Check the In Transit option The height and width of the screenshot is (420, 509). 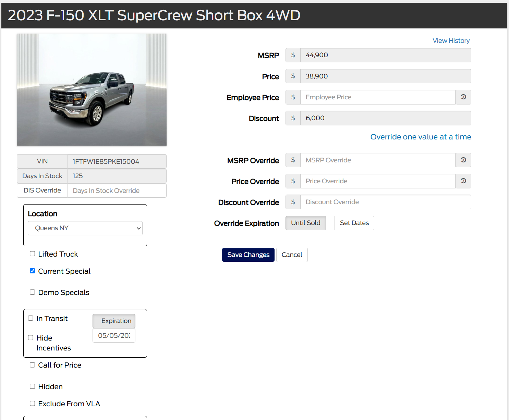tap(31, 318)
